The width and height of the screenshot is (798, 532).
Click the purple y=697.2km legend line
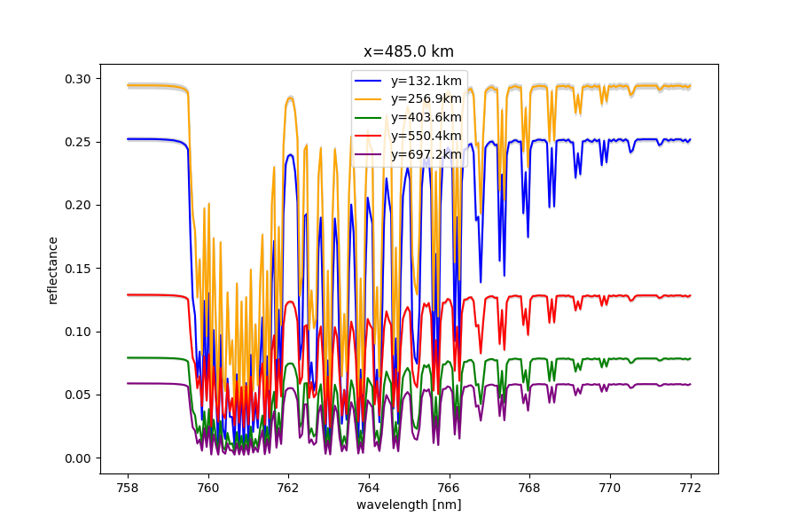click(x=367, y=154)
